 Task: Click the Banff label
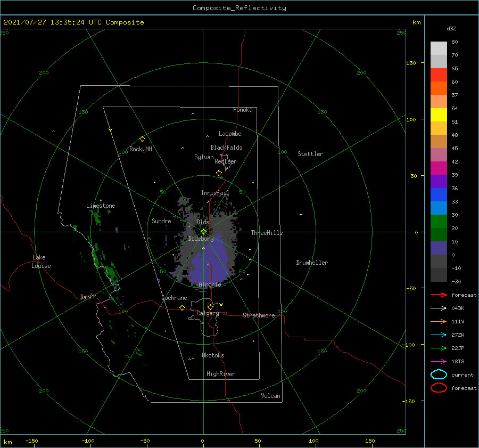88,297
